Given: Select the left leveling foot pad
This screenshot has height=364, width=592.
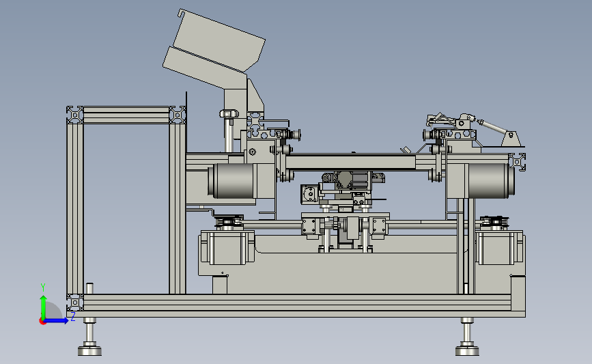Looking at the screenshot, I should 89,350.
